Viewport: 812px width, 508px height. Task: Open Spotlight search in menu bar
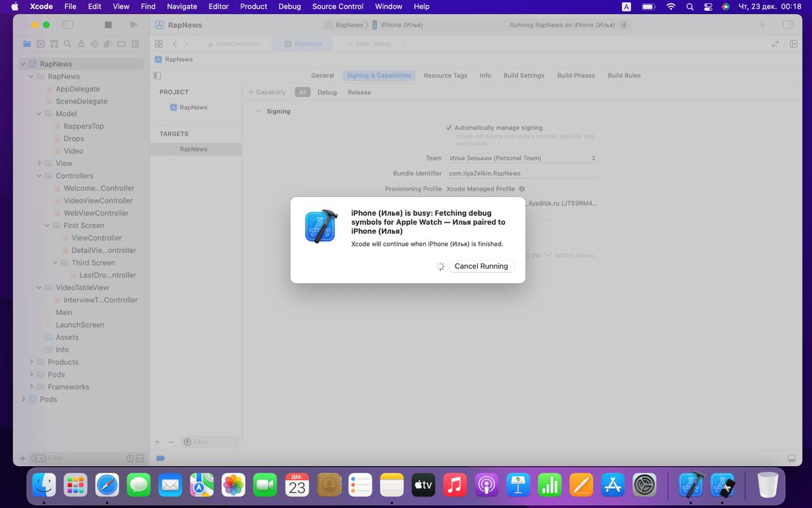click(690, 6)
